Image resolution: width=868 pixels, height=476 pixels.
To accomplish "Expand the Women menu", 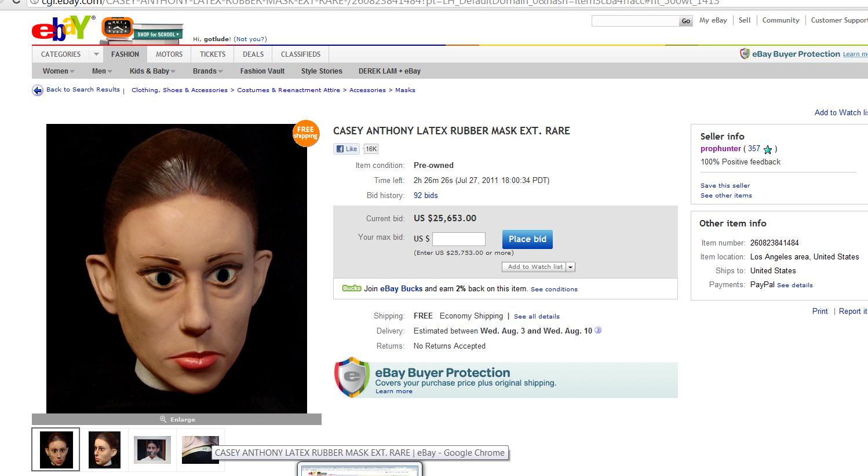I will [59, 71].
